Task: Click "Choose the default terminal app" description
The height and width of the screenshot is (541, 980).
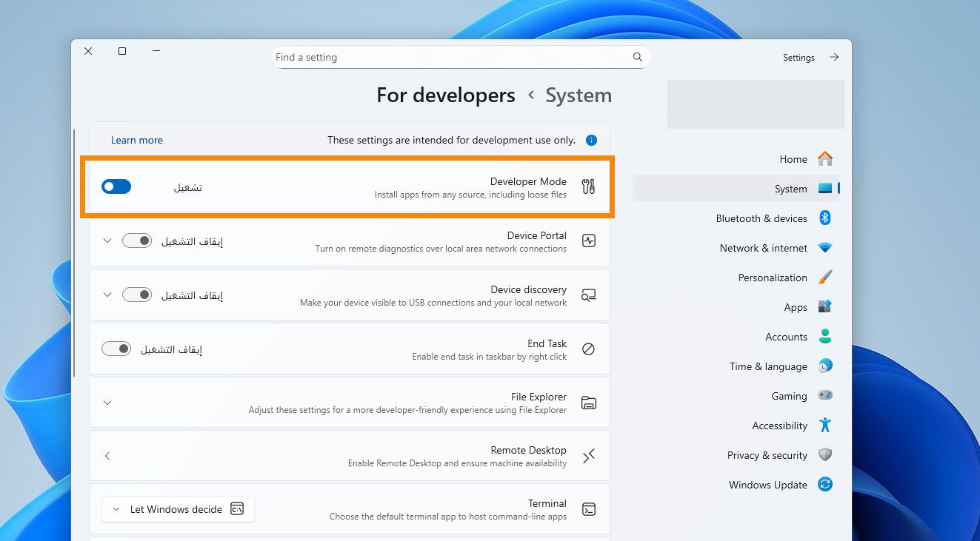Action: (x=448, y=517)
